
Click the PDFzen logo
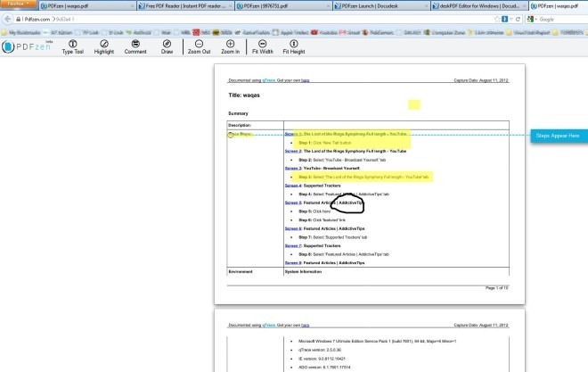tap(26, 47)
